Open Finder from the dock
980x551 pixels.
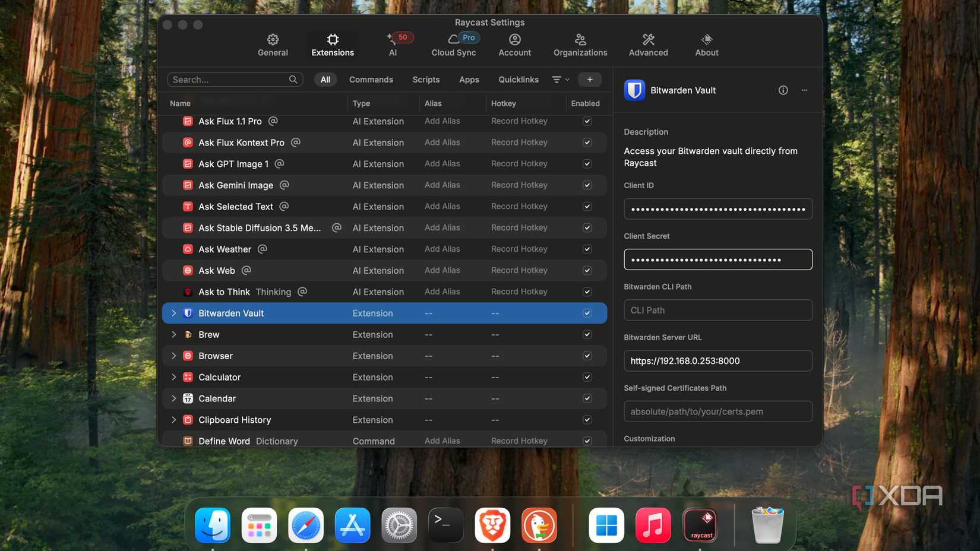[x=213, y=525]
